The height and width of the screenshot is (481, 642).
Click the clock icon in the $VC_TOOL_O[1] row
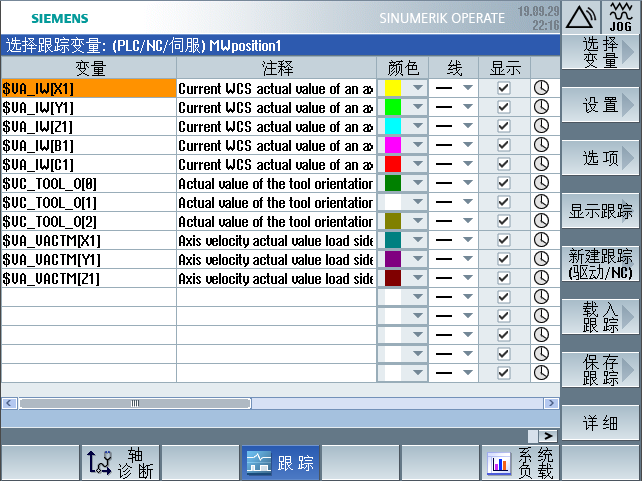click(541, 201)
